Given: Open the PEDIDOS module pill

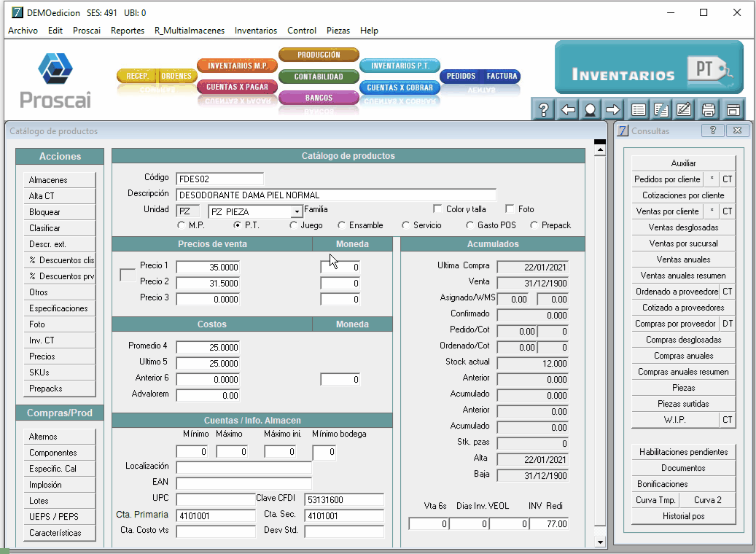Looking at the screenshot, I should pos(461,77).
